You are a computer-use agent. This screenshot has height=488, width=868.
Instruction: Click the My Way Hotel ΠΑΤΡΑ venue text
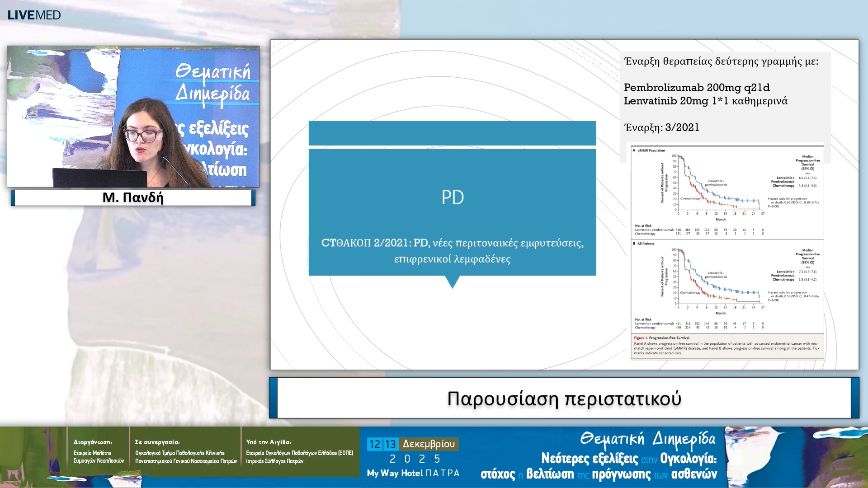pyautogui.click(x=413, y=473)
